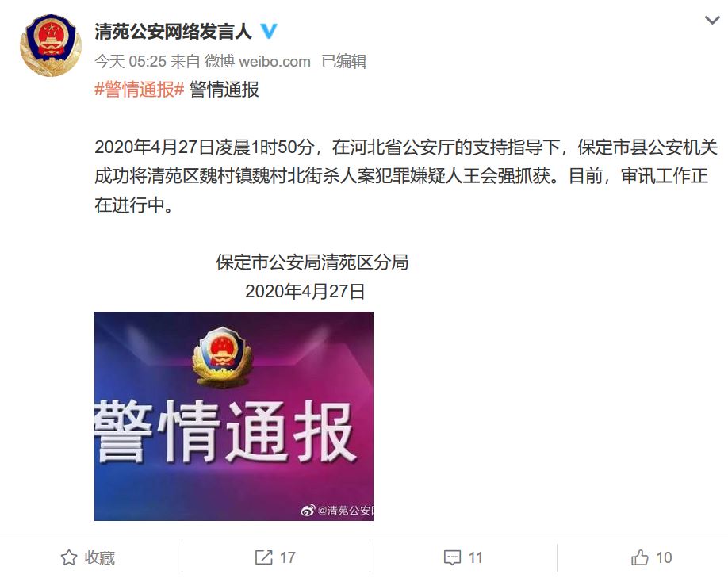The width and height of the screenshot is (728, 582).
Task: Open the 微博 weibo.com source link
Action: point(258,61)
